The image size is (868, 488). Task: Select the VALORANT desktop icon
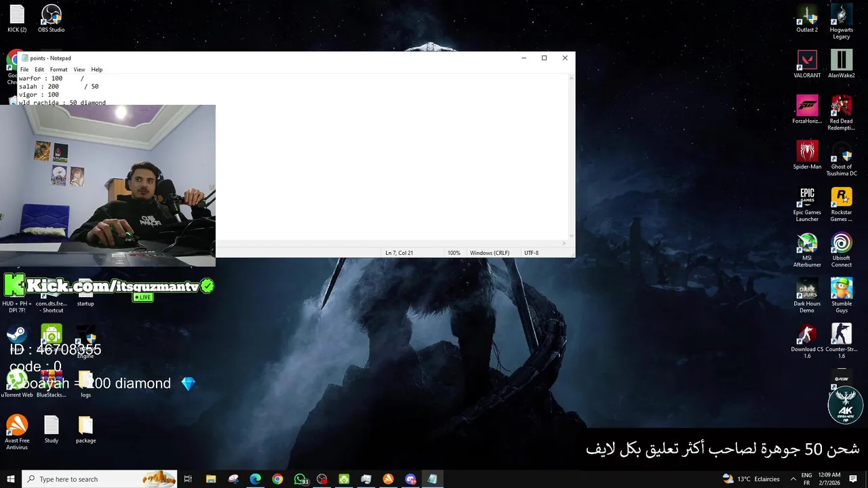(807, 64)
